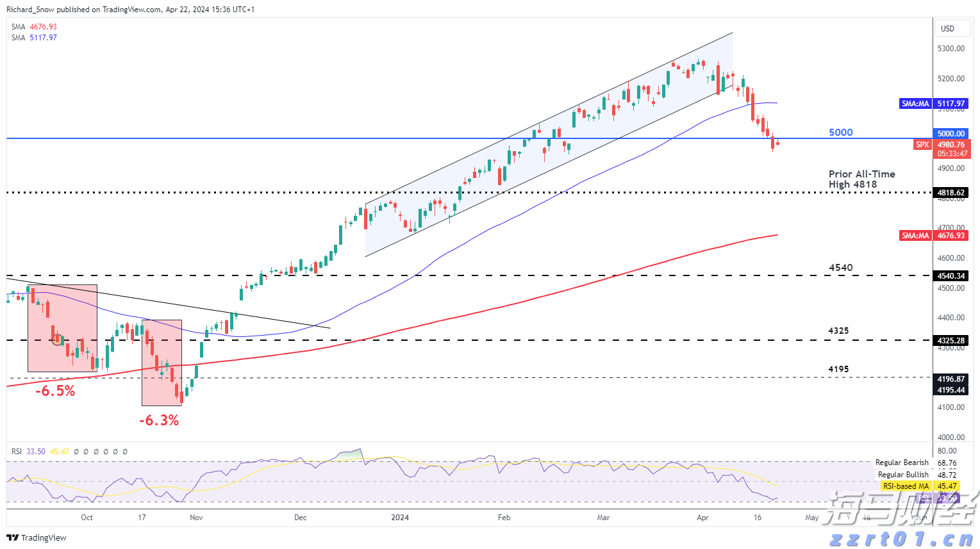Click the RSI 33.50 indicator legend

click(x=28, y=452)
